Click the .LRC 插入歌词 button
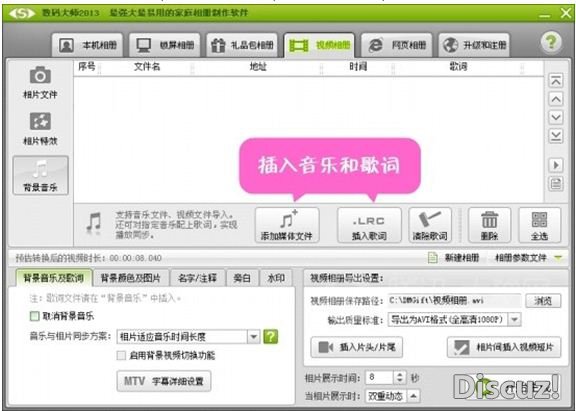This screenshot has height=411, width=576. tap(369, 225)
